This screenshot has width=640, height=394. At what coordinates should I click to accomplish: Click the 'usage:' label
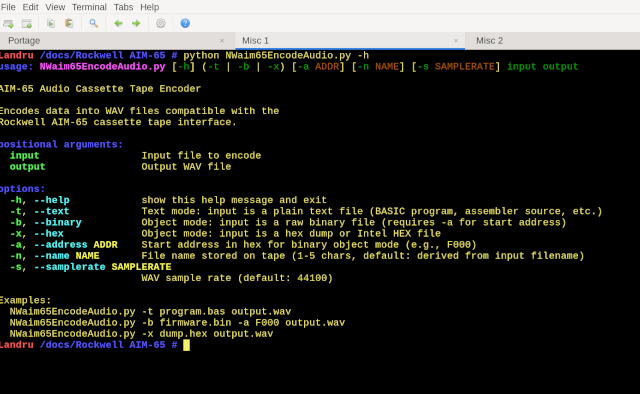16,67
